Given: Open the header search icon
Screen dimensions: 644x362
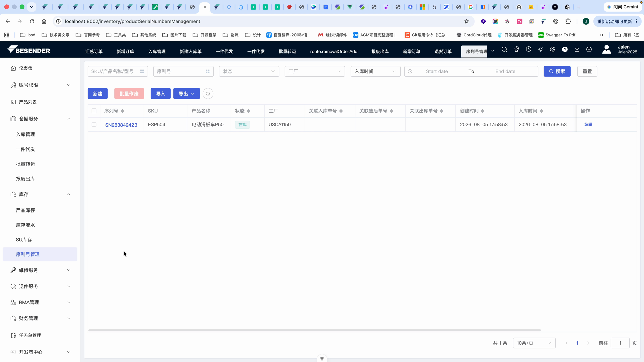Looking at the screenshot, I should pyautogui.click(x=504, y=50).
